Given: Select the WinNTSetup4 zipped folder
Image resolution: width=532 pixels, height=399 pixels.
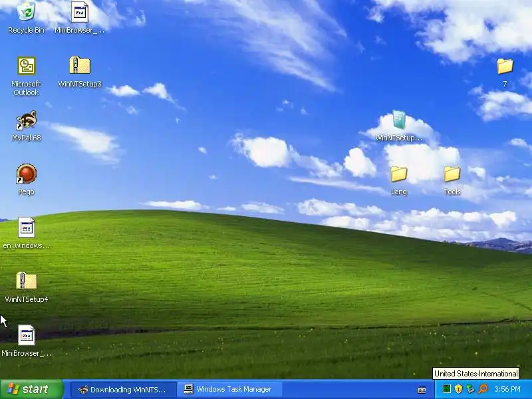Looking at the screenshot, I should (x=26, y=287).
